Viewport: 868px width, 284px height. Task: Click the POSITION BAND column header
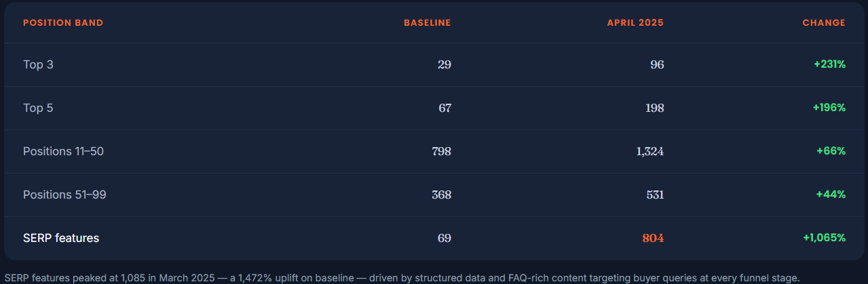coord(63,23)
